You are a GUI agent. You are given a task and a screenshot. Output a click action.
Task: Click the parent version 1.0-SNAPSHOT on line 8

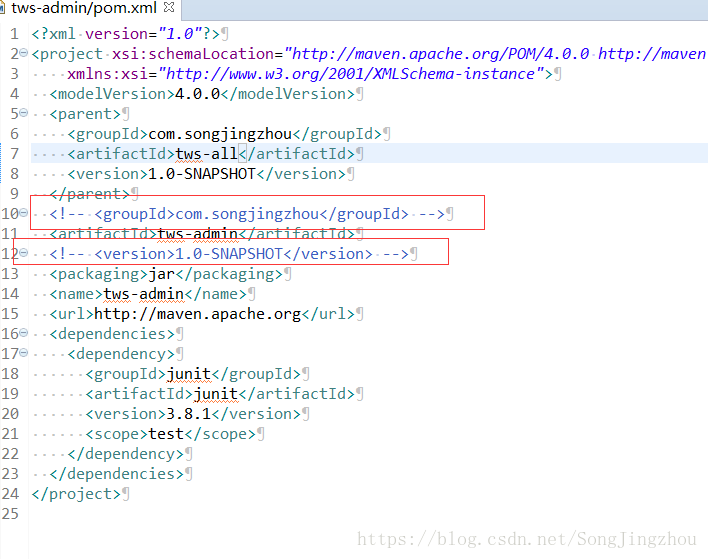click(202, 174)
